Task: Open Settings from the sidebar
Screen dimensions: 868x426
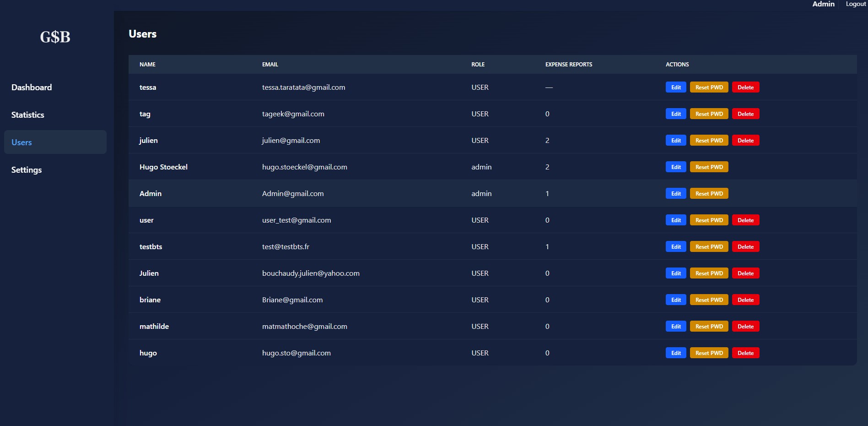Action: coord(27,170)
